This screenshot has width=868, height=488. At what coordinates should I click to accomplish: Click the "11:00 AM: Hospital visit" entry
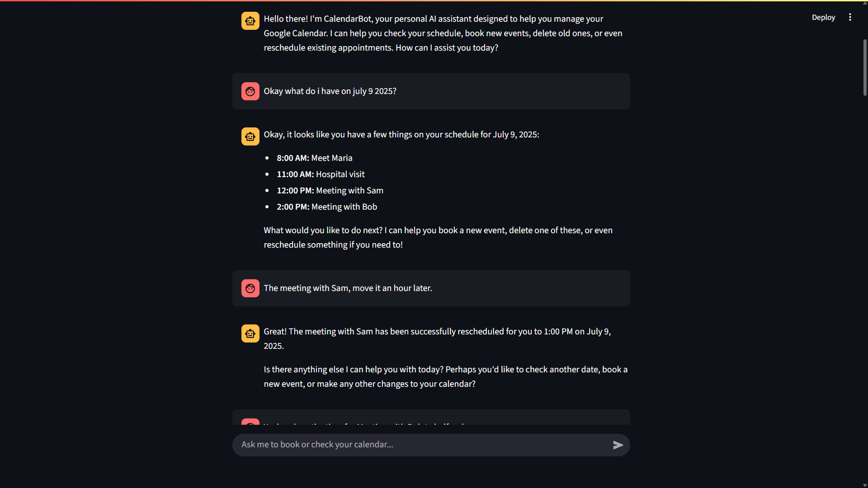coord(321,174)
